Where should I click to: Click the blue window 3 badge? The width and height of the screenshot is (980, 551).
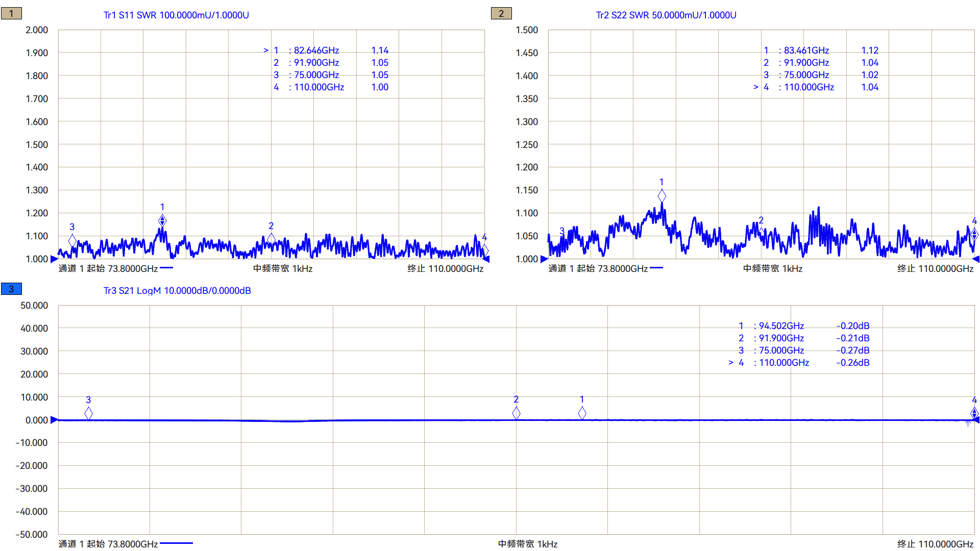[x=11, y=289]
